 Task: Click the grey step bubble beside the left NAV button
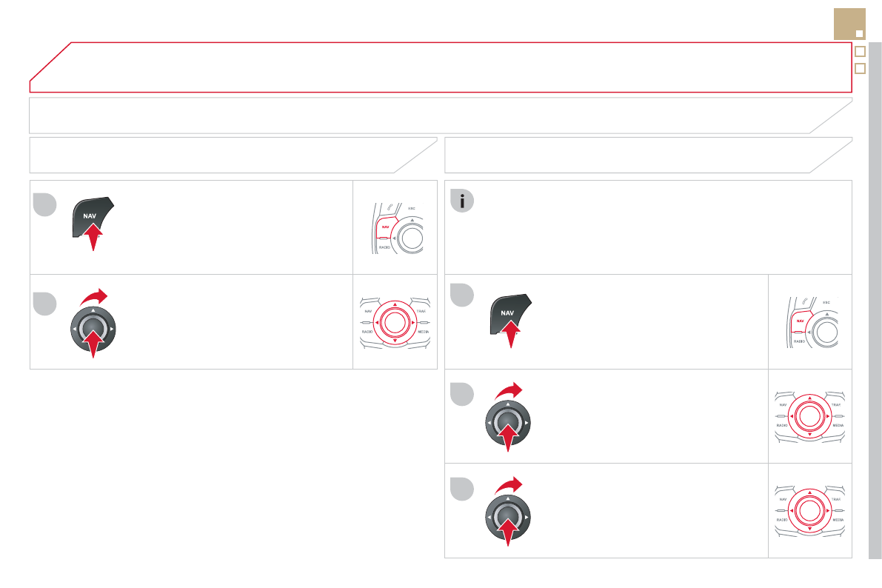[x=45, y=205]
